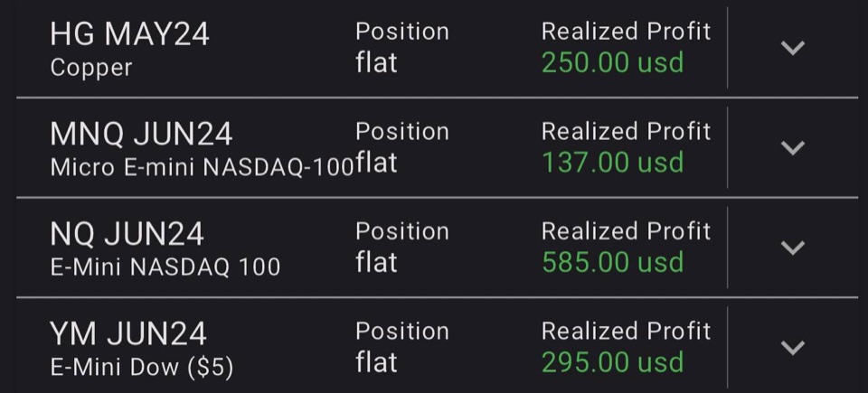Viewport: 868px width, 393px height.
Task: Select the MNQ JUN24 contract symbol
Action: (x=141, y=134)
